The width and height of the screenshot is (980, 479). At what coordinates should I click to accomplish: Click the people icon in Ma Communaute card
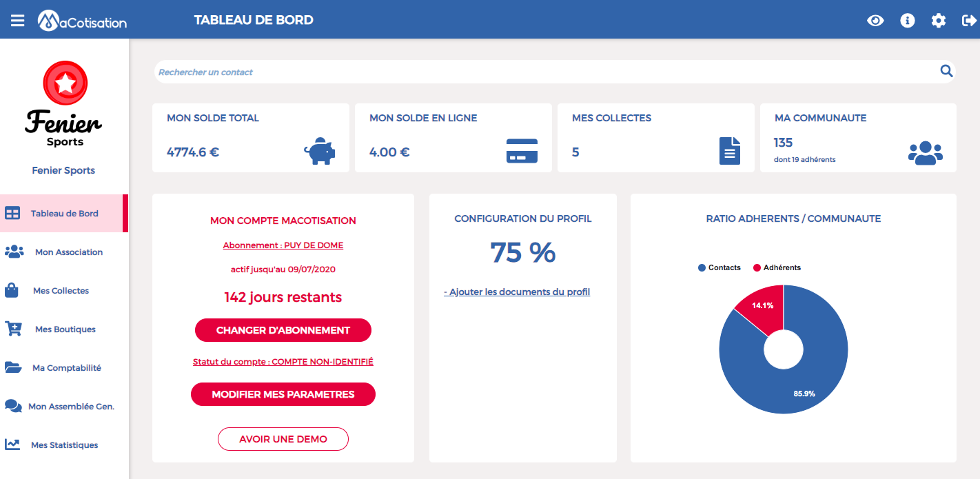tap(925, 152)
